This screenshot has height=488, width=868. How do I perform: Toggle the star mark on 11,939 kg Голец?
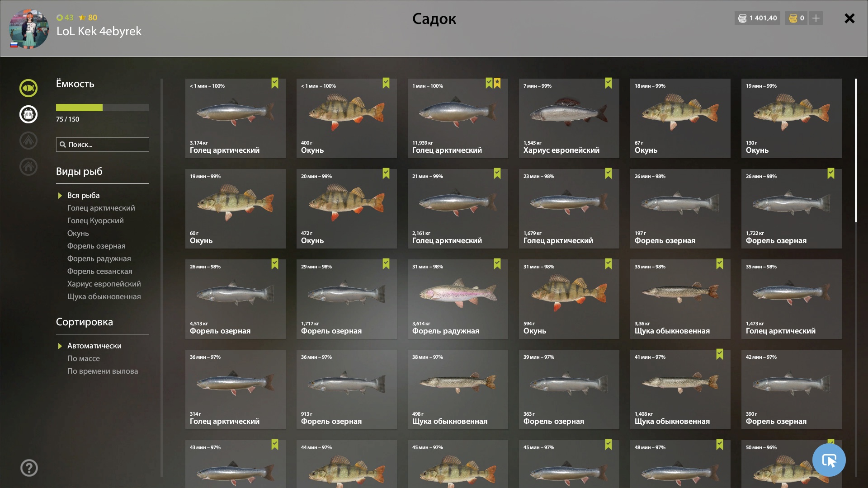(497, 83)
